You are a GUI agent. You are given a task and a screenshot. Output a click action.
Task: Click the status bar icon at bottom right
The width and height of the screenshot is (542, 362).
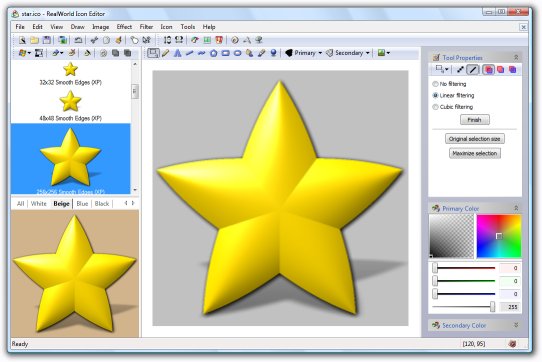[x=513, y=344]
